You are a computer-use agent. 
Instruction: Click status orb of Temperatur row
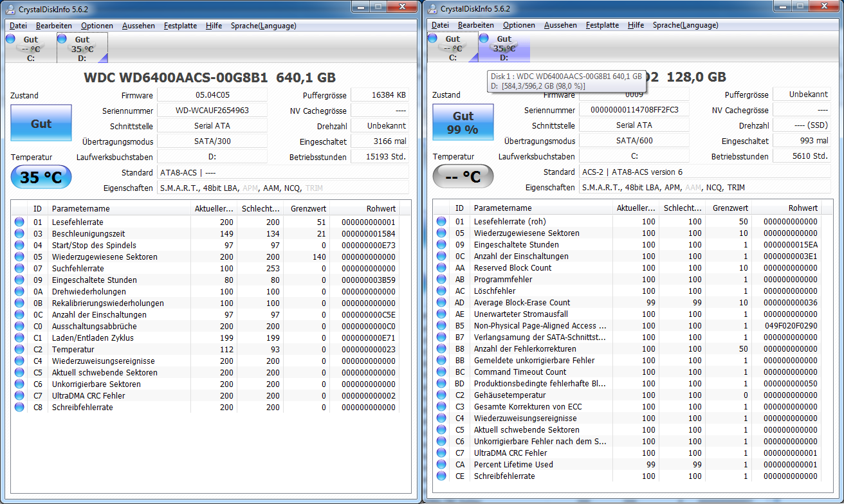pos(19,349)
